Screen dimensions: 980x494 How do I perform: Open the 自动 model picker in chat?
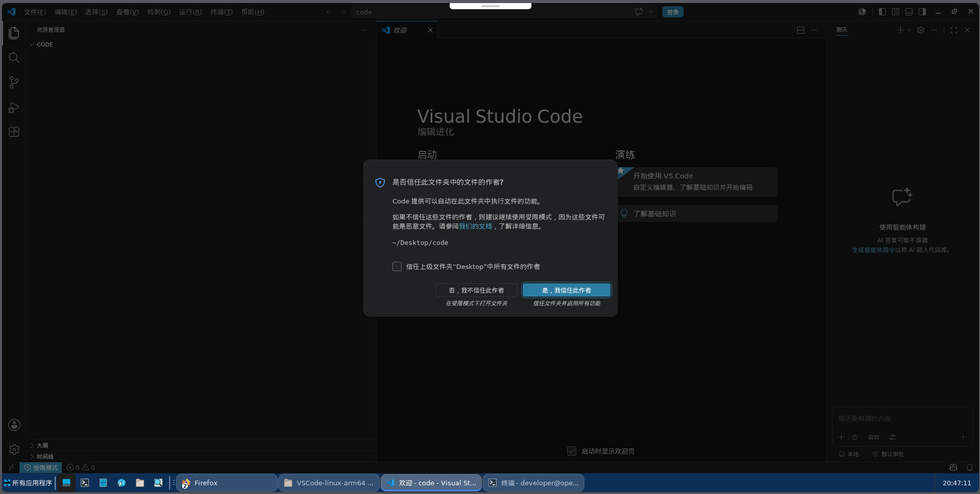click(x=874, y=437)
